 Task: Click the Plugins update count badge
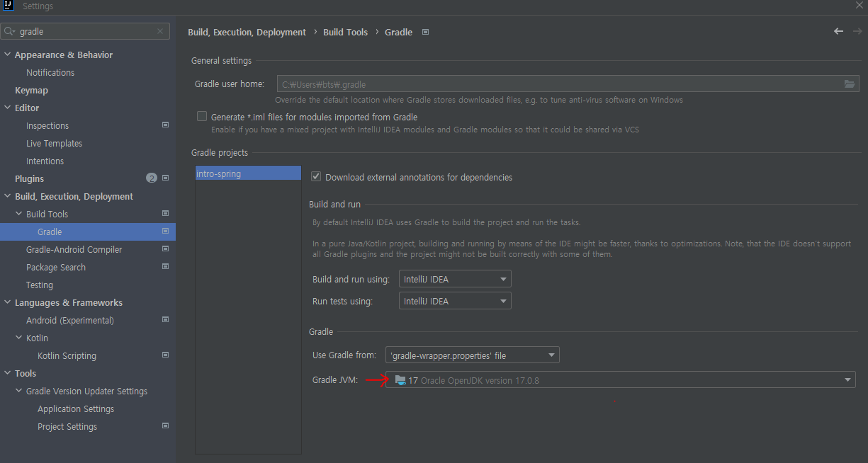151,178
